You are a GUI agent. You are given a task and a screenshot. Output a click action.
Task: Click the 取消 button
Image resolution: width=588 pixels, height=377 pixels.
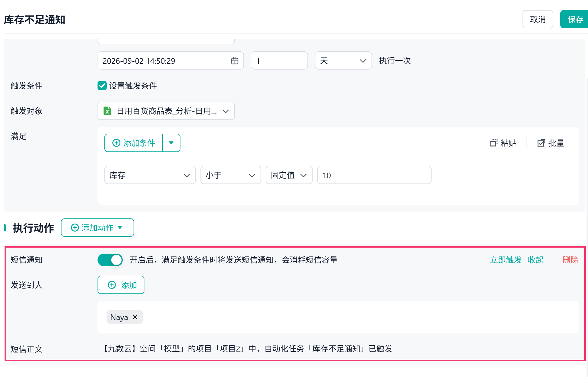pyautogui.click(x=538, y=19)
